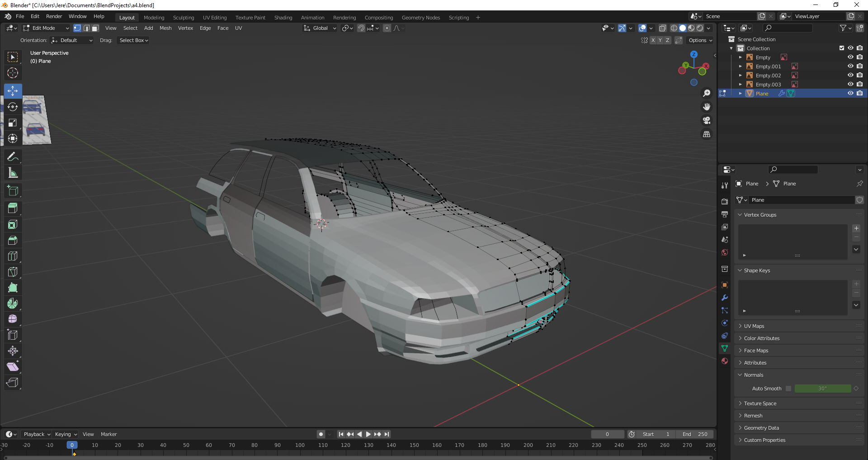Viewport: 868px width, 460px height.
Task: Expand the Empty.001 outliner item
Action: (741, 66)
